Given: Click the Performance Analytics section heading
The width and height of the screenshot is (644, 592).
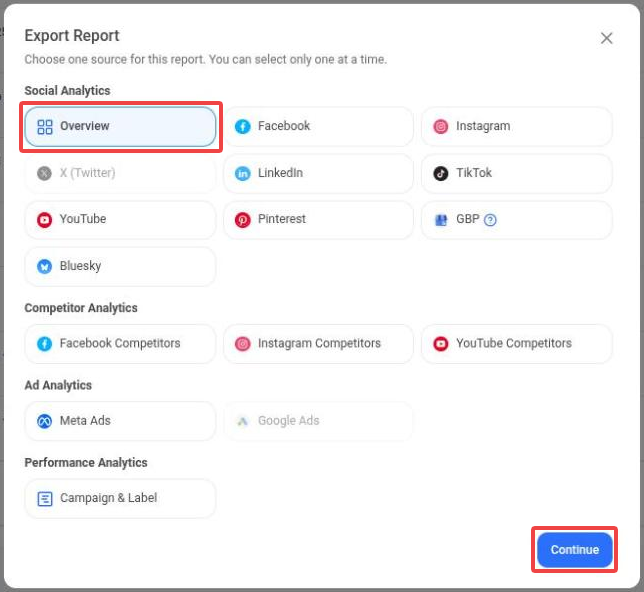Looking at the screenshot, I should click(86, 463).
